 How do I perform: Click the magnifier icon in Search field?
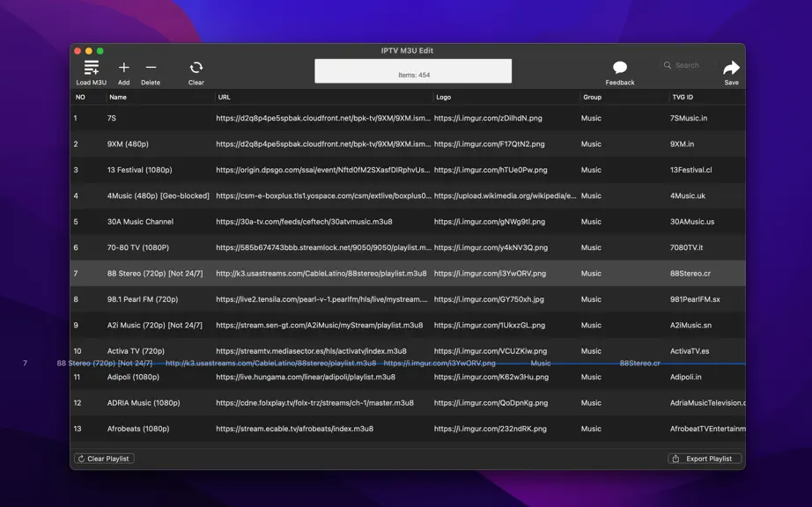click(668, 65)
